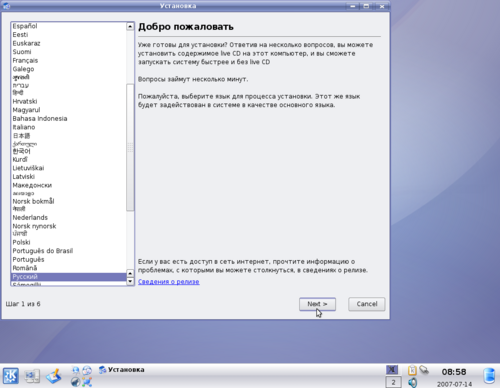Select Español in the language list
Image resolution: width=500 pixels, height=388 pixels.
click(69, 26)
